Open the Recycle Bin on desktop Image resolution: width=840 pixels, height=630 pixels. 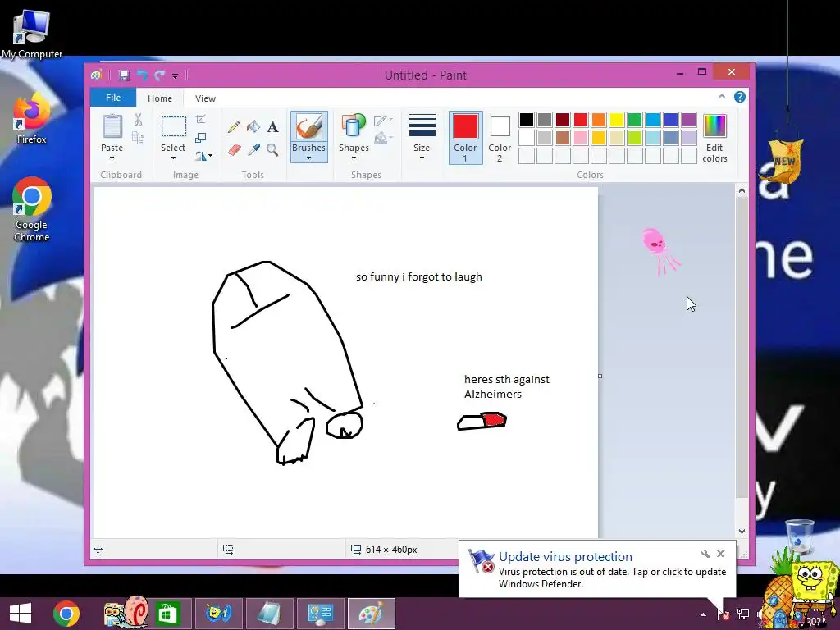[798, 536]
